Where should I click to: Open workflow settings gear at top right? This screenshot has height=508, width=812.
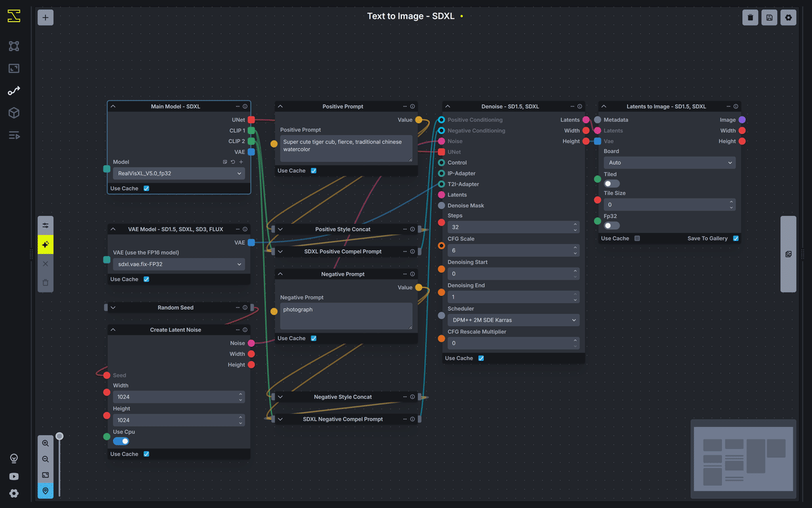788,18
